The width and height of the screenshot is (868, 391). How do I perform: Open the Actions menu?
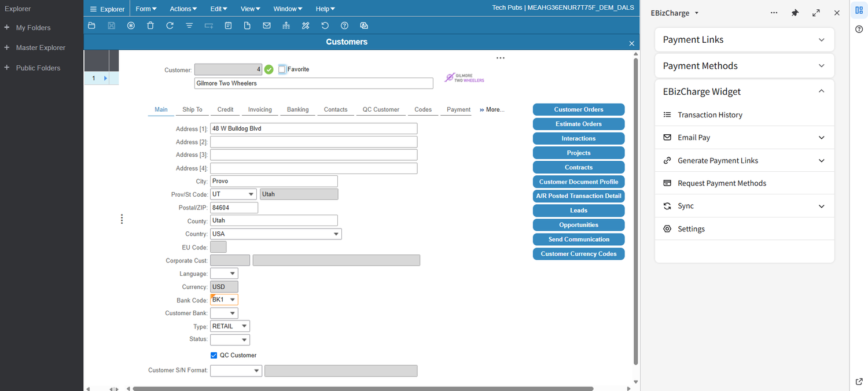(183, 9)
